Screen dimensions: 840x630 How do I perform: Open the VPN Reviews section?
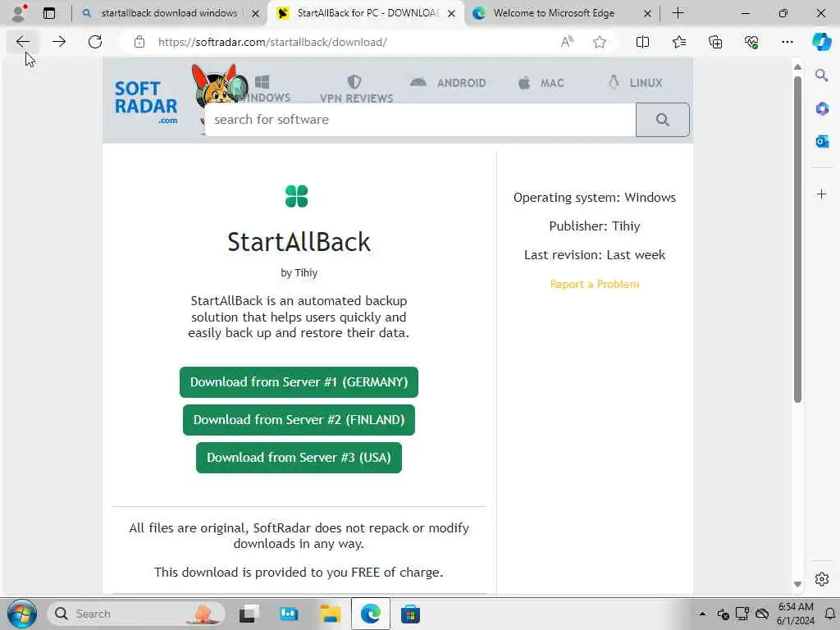coord(356,89)
